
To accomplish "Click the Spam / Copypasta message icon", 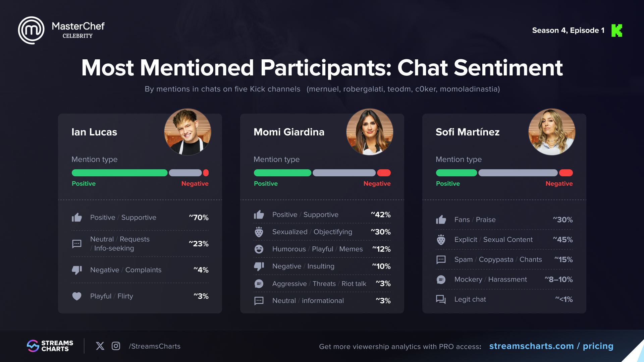I will click(x=441, y=259).
